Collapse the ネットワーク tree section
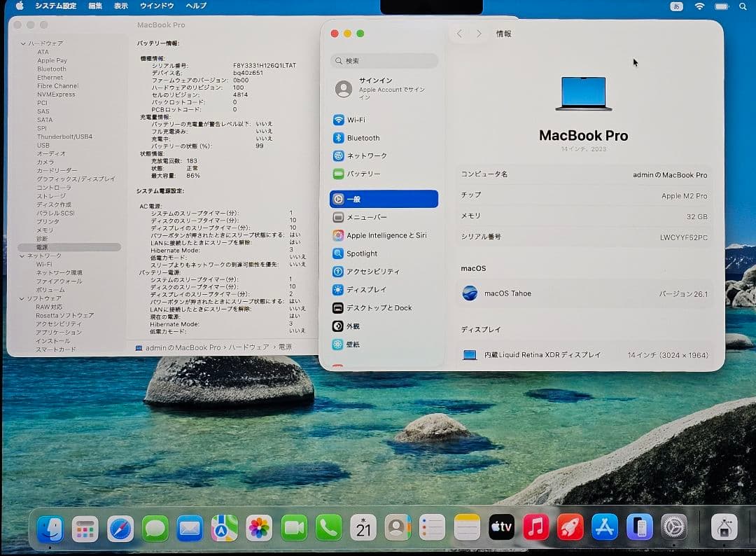 coord(22,256)
